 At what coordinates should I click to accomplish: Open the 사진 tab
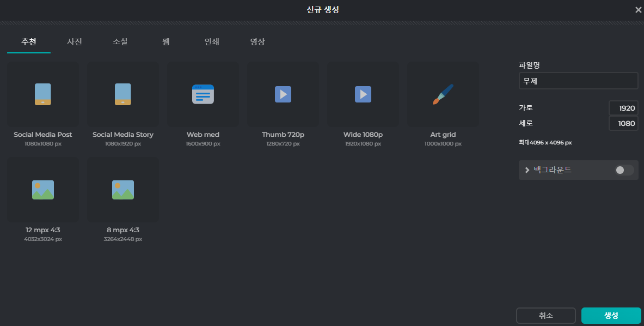point(75,41)
